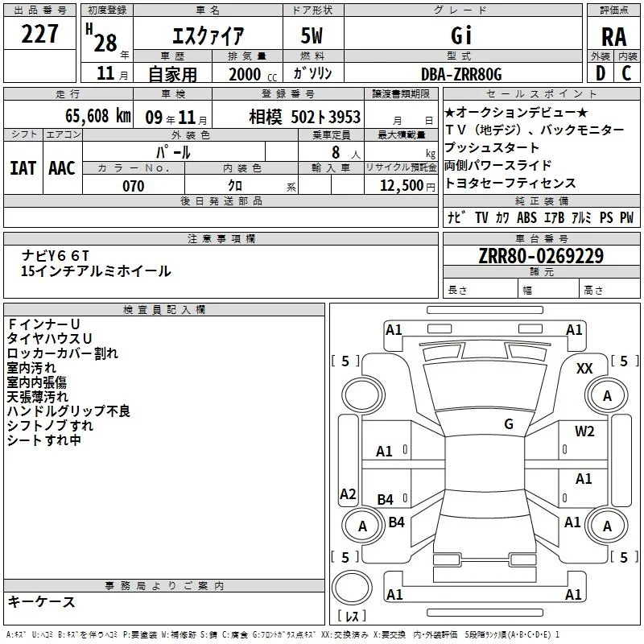The image size is (644, 644).
Task: Click the rear right wheel marked A
Action: pos(607,526)
